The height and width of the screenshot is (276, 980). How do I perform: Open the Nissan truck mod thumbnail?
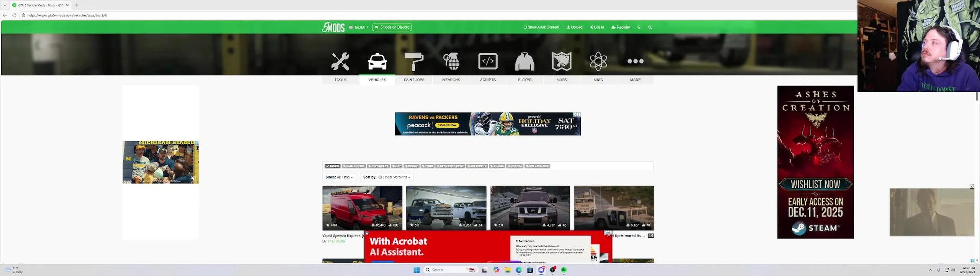click(x=530, y=208)
